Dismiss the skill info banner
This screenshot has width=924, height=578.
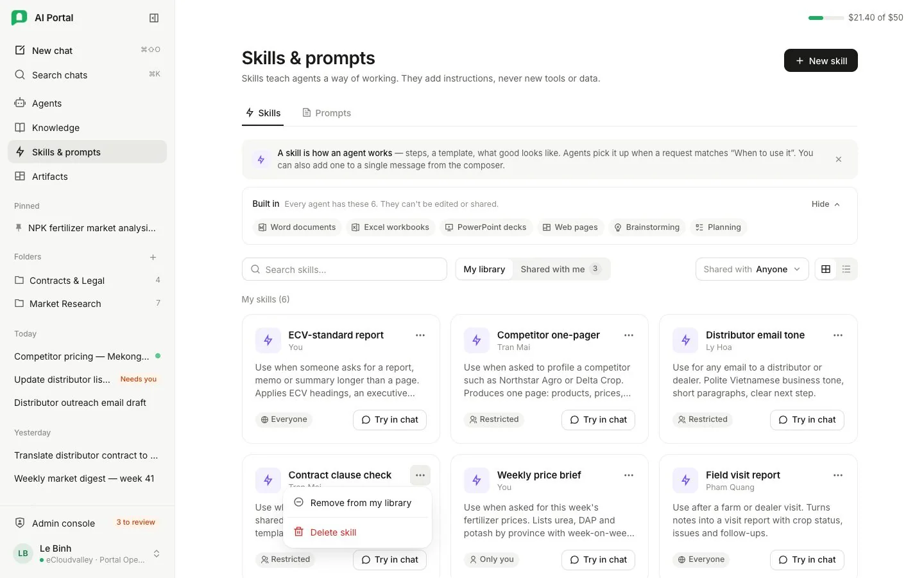(x=838, y=159)
